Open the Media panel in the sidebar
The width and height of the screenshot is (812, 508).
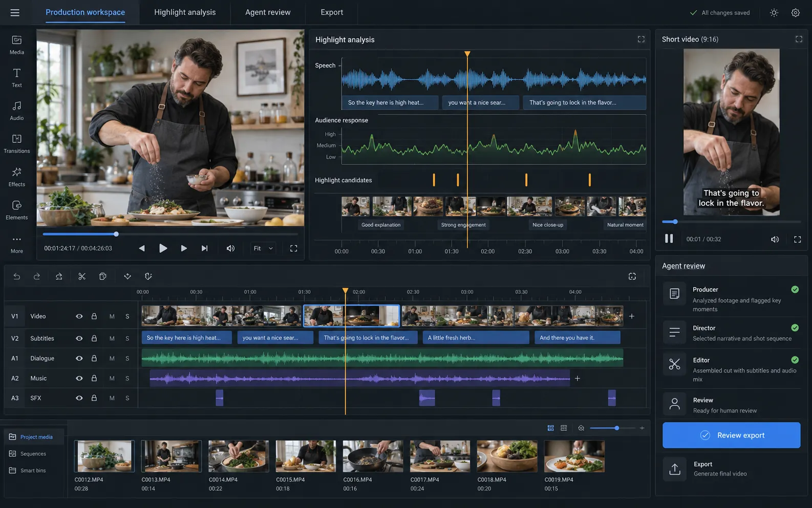(17, 45)
